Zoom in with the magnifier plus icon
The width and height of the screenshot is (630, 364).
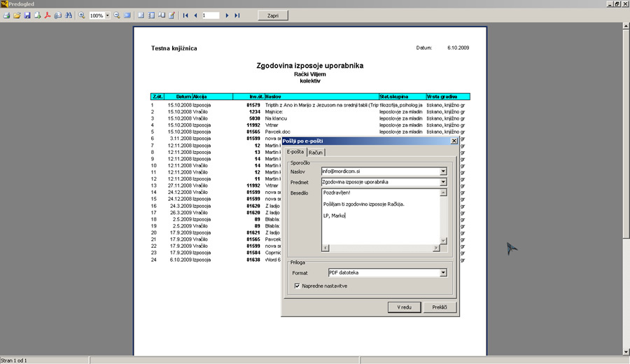click(82, 15)
